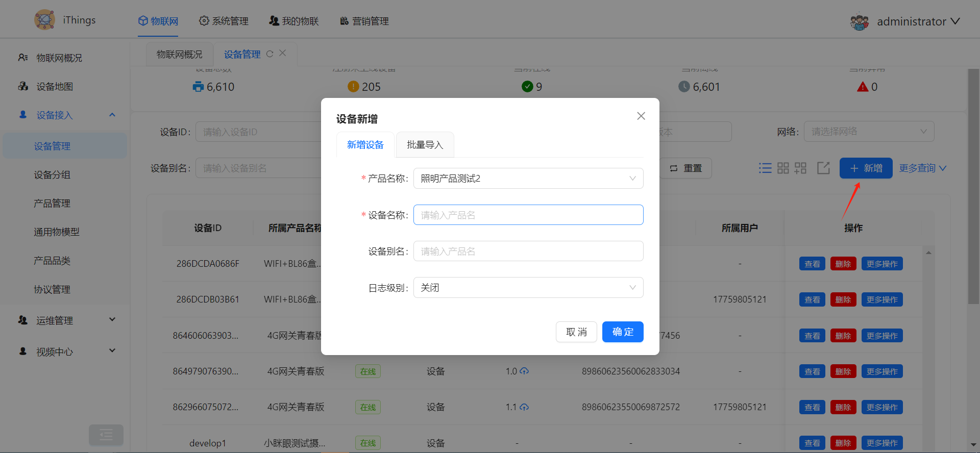980x453 pixels.
Task: Click the upgrade icon next to version 1.0
Action: (524, 371)
